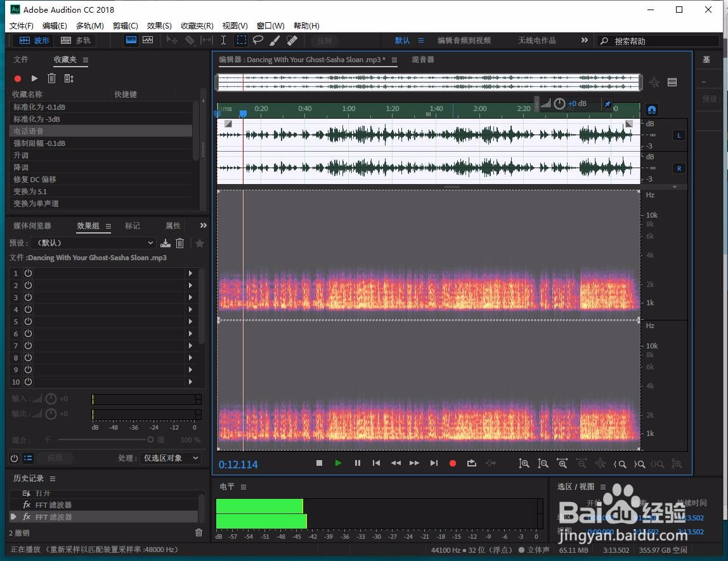Fast forward the audio
The width and height of the screenshot is (728, 561).
[x=414, y=463]
